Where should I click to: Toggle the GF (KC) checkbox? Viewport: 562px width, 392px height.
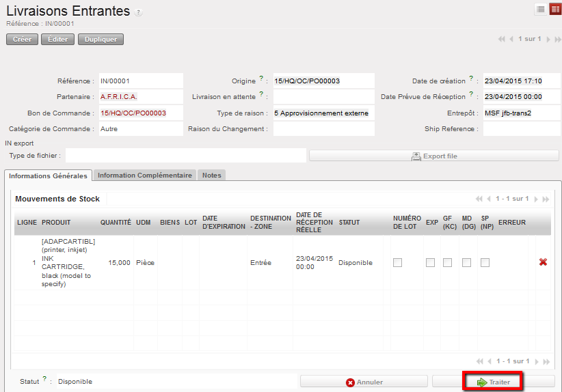(447, 263)
